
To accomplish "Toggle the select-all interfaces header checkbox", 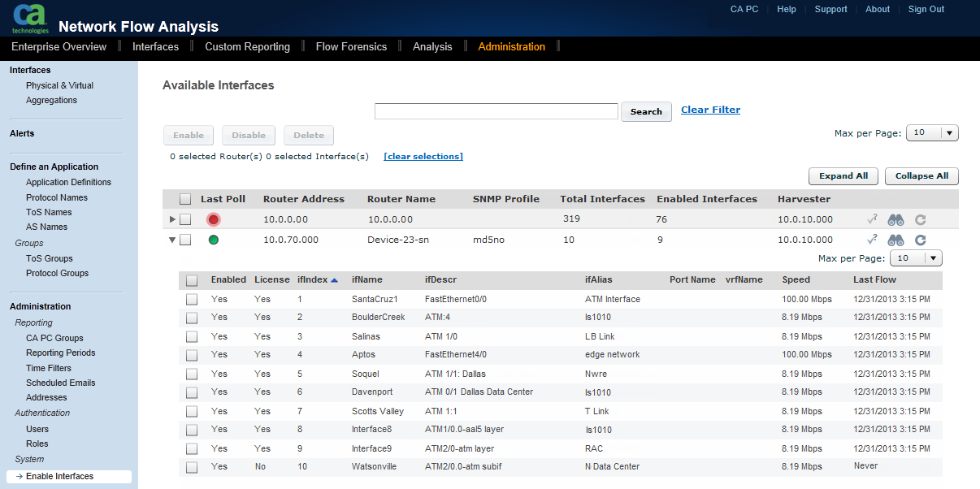I will tap(192, 280).
